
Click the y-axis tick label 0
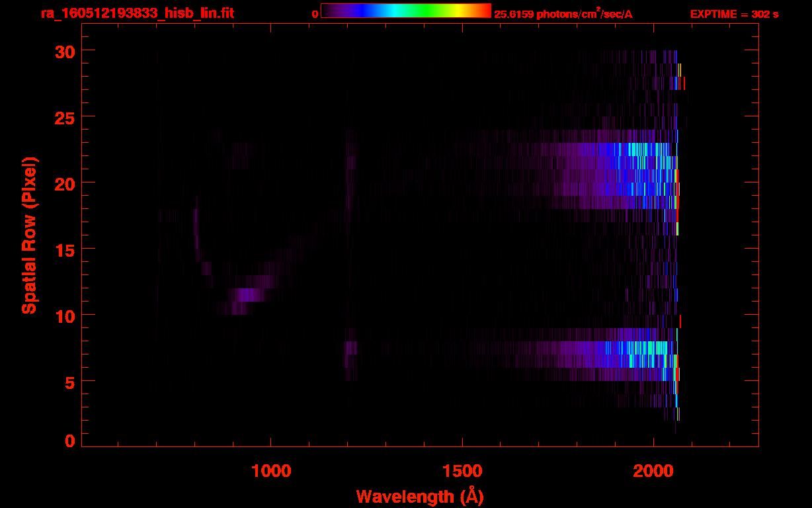coord(69,441)
